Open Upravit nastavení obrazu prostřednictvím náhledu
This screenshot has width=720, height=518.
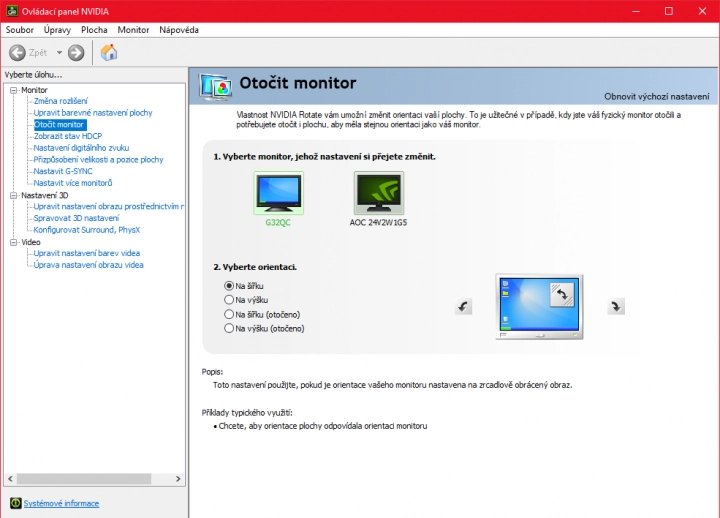108,207
